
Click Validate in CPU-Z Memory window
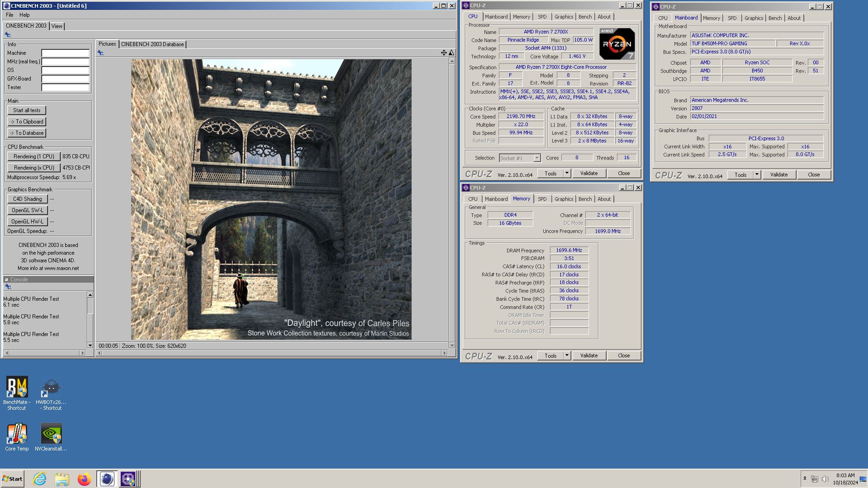click(x=589, y=355)
